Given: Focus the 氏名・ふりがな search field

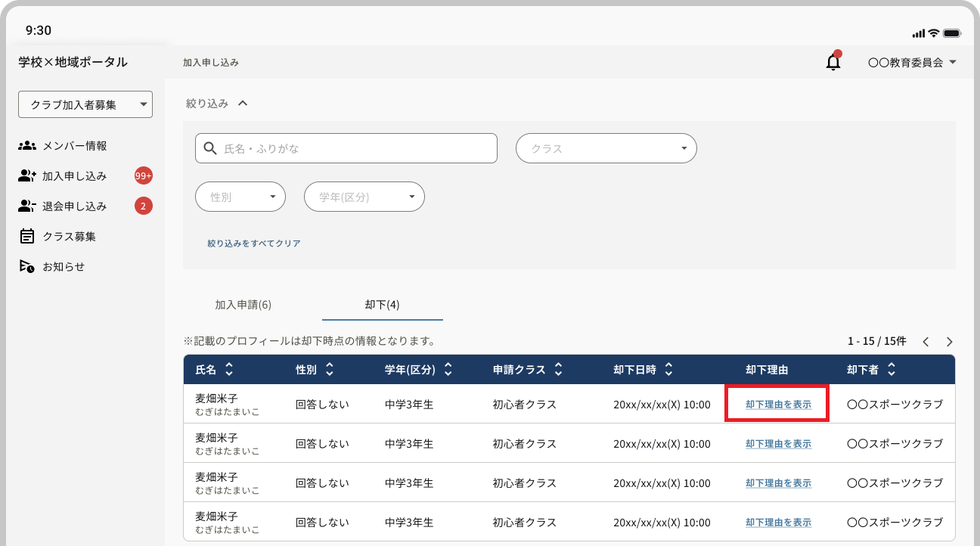Looking at the screenshot, I should click(346, 148).
